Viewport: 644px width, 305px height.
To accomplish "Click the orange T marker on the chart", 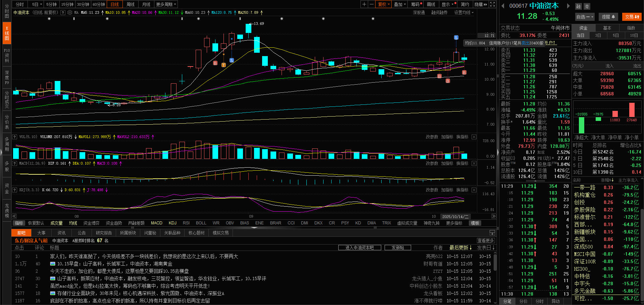I will point(224,65).
